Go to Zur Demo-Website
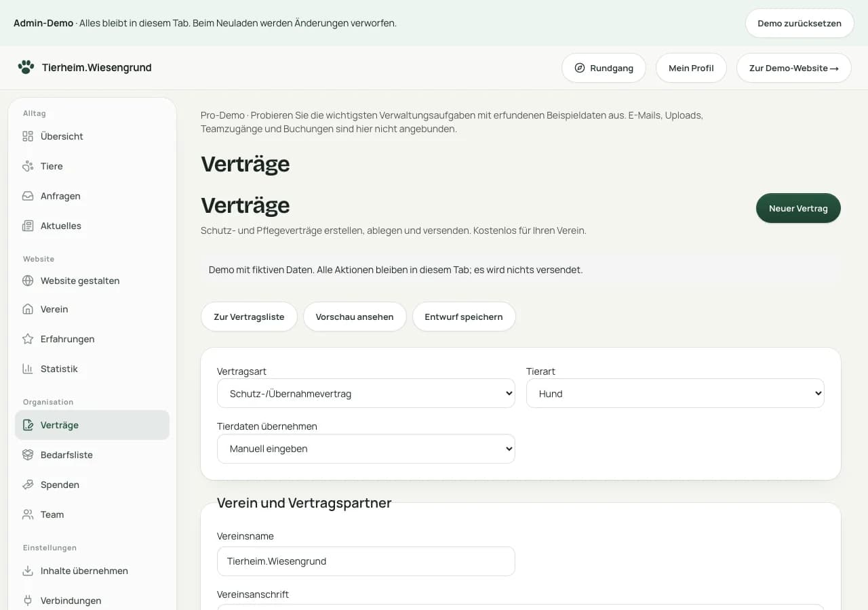The image size is (868, 610). (x=794, y=68)
